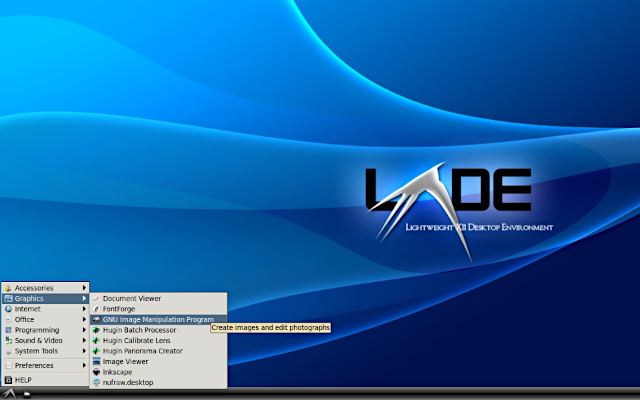Open the Office menu entry

(x=45, y=320)
